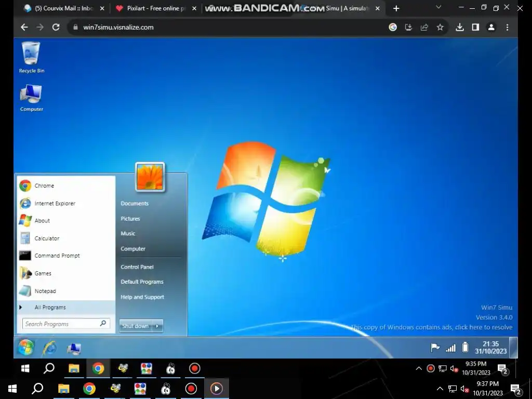Open Documents from start menu right pane
The width and height of the screenshot is (532, 399).
pyautogui.click(x=135, y=203)
